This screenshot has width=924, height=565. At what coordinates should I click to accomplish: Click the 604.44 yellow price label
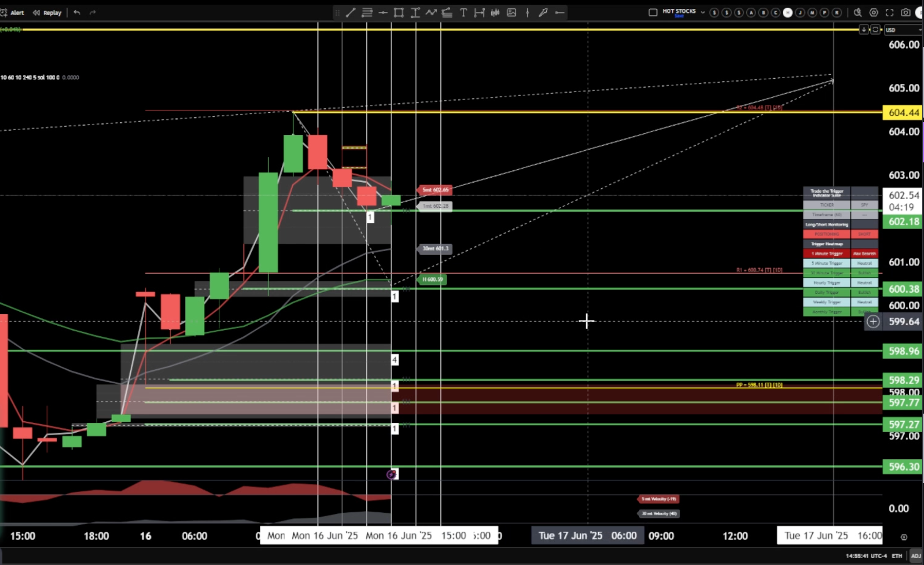click(903, 112)
